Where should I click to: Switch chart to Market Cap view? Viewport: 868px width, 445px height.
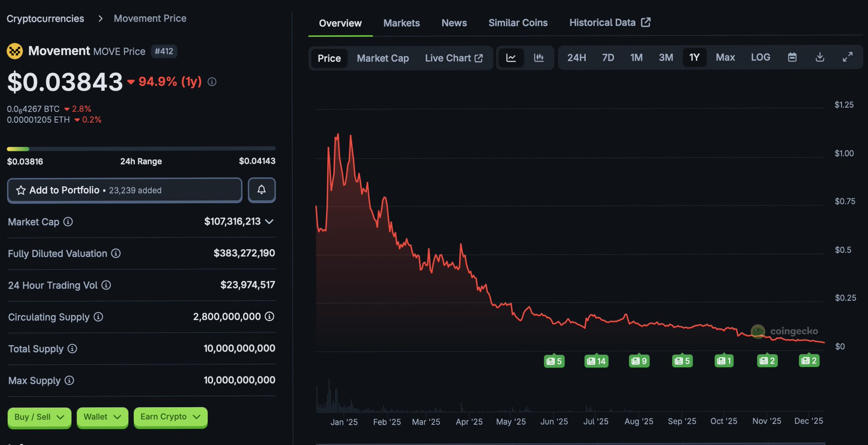[x=383, y=58]
